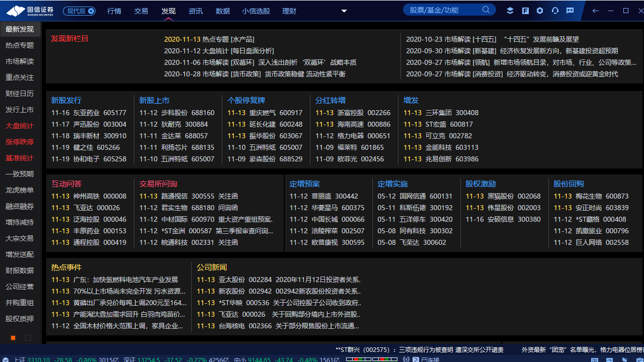The height and width of the screenshot is (362, 644).
Task: Open the trend chart icon in the status bar
Action: 609,359
